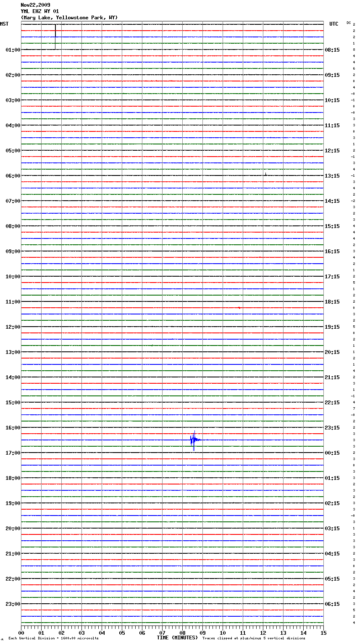Select the 23:00 MST time label
Screen dimensions: 357x644
[x=13, y=604]
